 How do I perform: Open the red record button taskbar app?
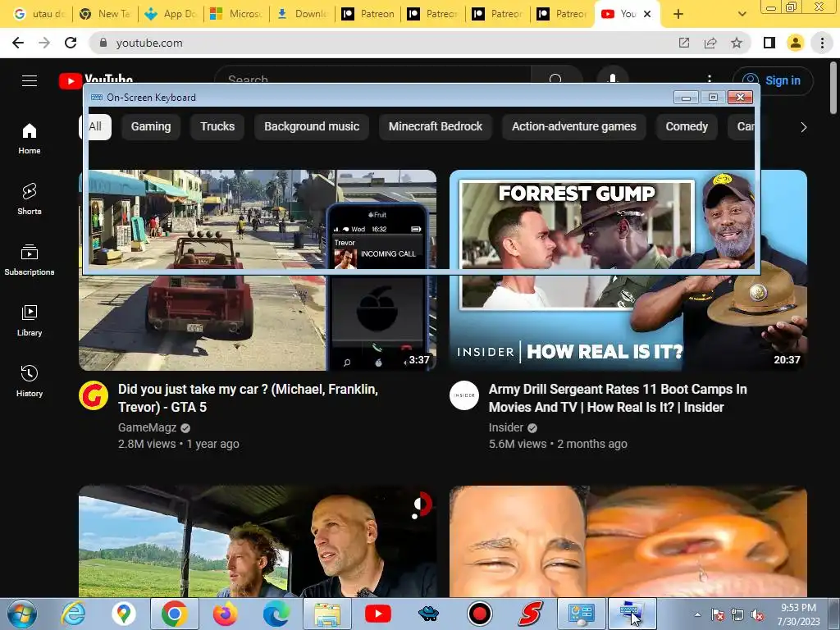click(x=479, y=614)
